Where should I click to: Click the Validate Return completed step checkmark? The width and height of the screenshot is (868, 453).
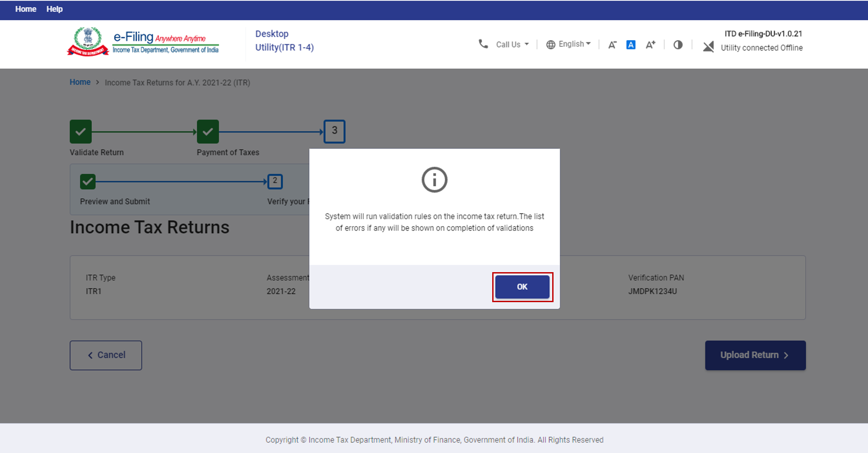[x=81, y=131]
